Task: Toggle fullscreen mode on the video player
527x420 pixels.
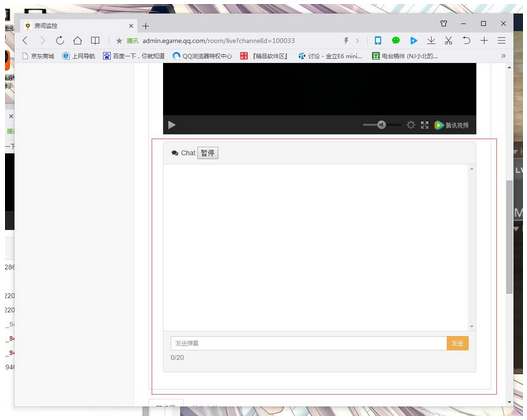Action: (x=424, y=125)
